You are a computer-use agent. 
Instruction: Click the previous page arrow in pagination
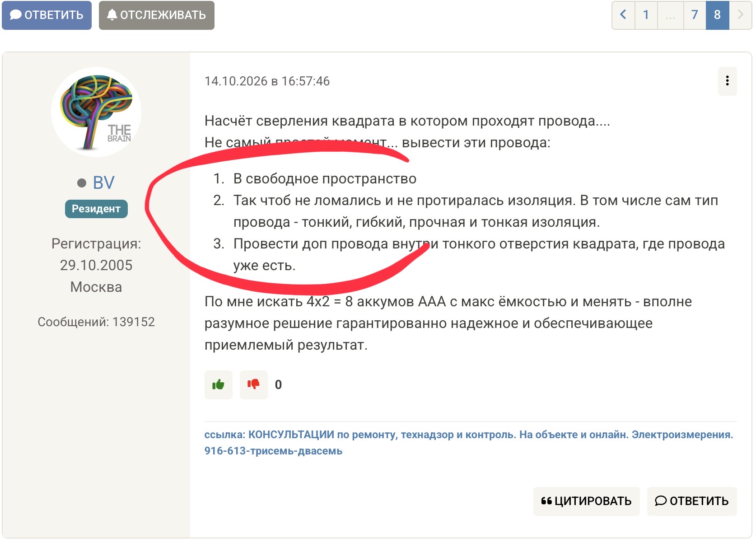(x=623, y=15)
